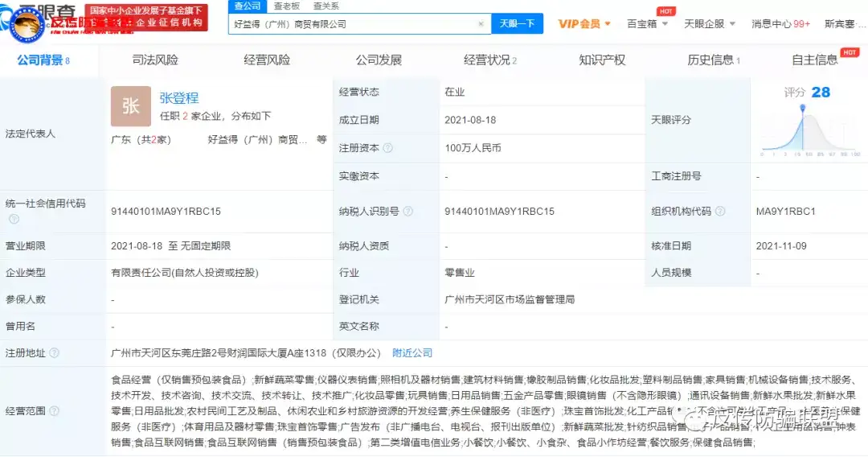Select credit code 91440101MA9Y1RBC15 under 统一社会信用代码
This screenshot has height=457, width=868.
pyautogui.click(x=166, y=211)
